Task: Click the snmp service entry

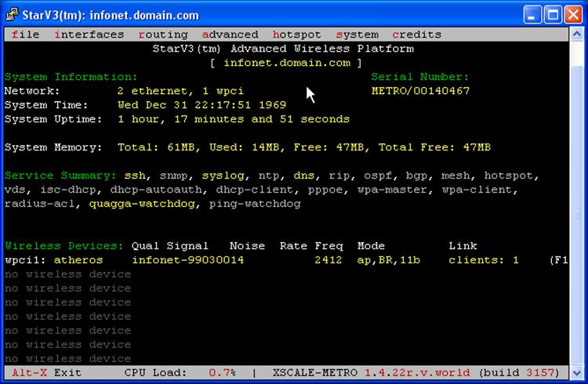Action: [173, 176]
